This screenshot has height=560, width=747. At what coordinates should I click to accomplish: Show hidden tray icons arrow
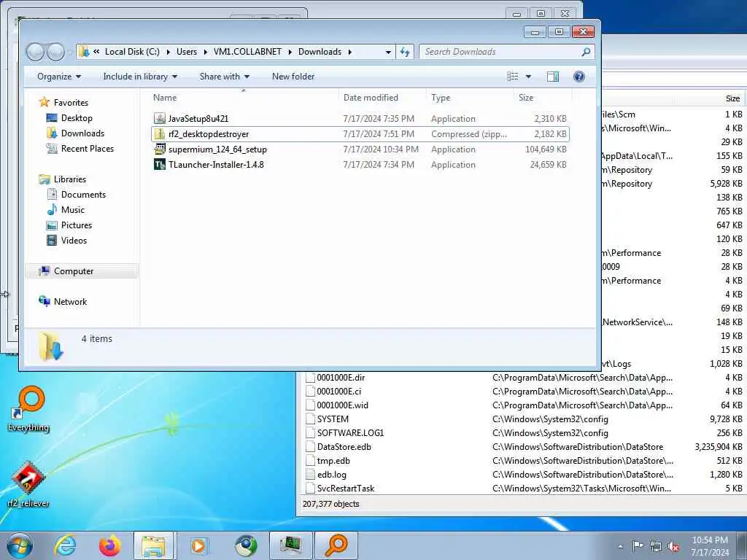point(620,546)
